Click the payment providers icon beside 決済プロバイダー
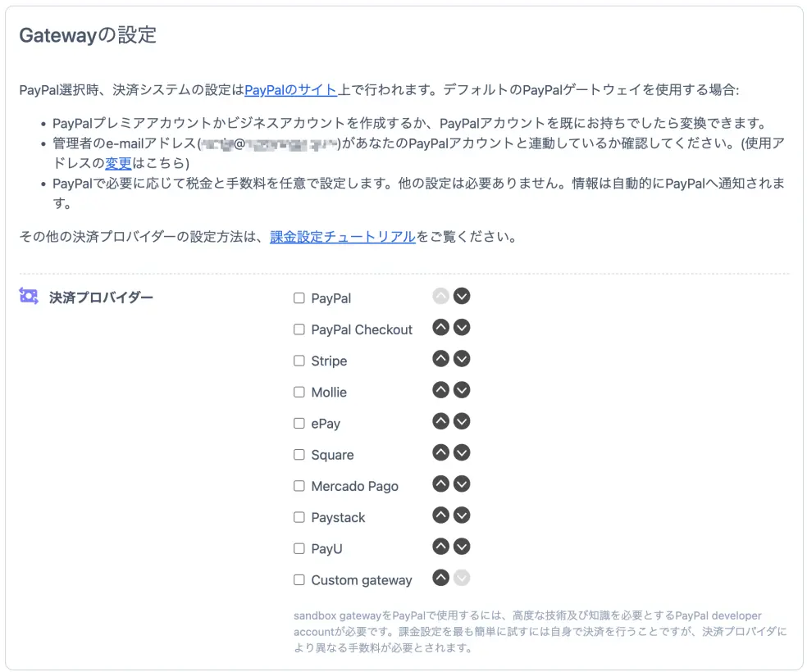Viewport: 807px width, 672px height. coord(28,297)
